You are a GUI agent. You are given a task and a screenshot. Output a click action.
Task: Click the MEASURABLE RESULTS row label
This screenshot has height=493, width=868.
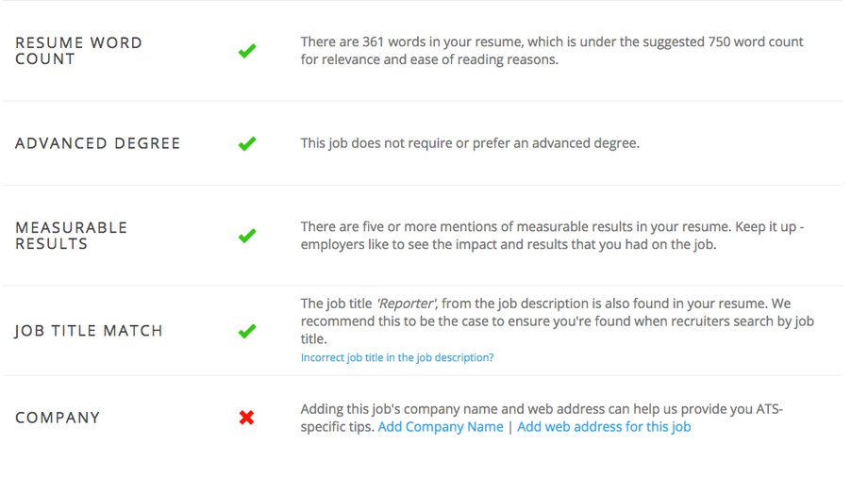pyautogui.click(x=72, y=236)
